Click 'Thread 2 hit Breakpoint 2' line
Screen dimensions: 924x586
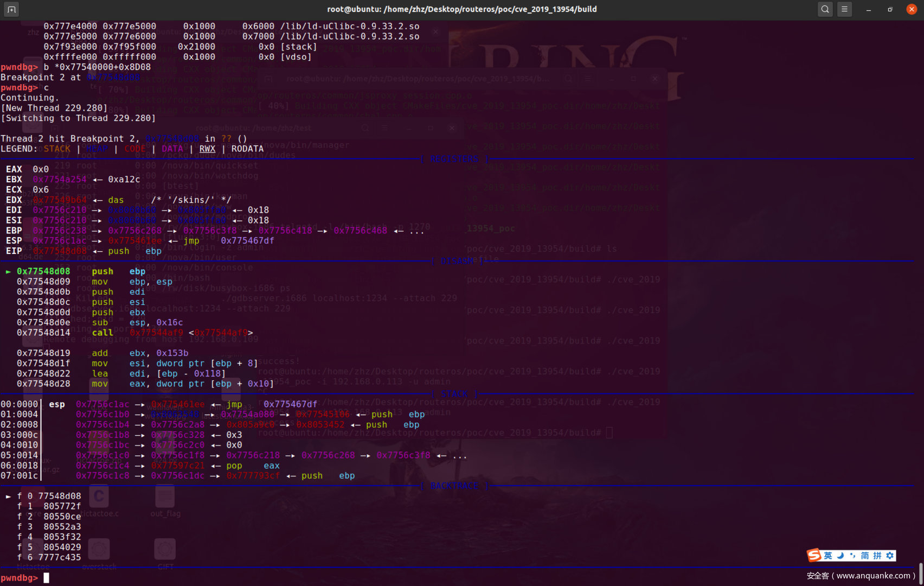point(124,138)
